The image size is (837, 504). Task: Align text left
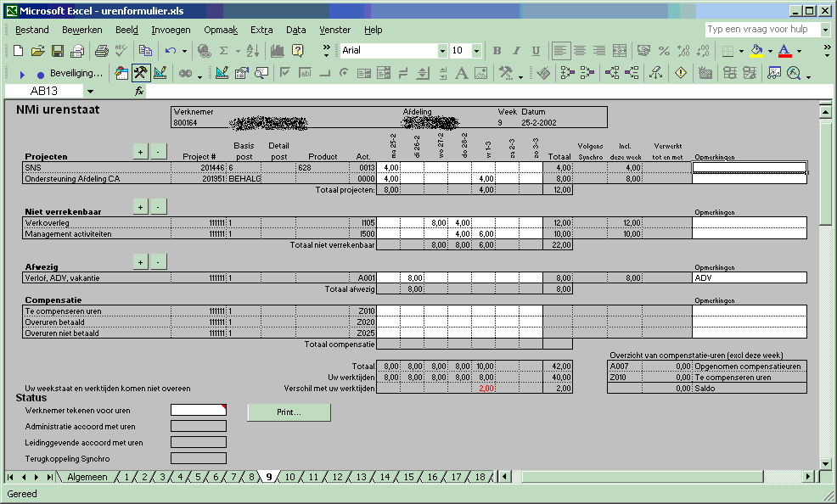[560, 51]
